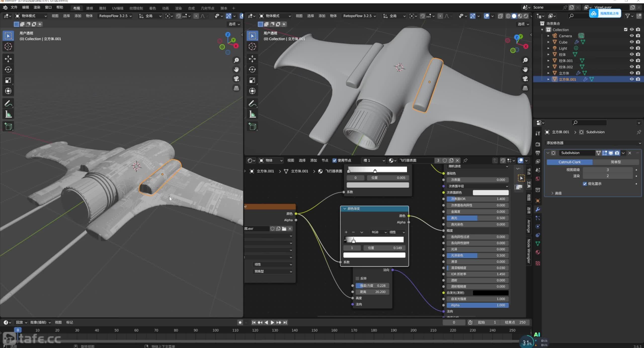
Task: Click subsurface color 次表面颜色 swatch
Action: point(491,192)
